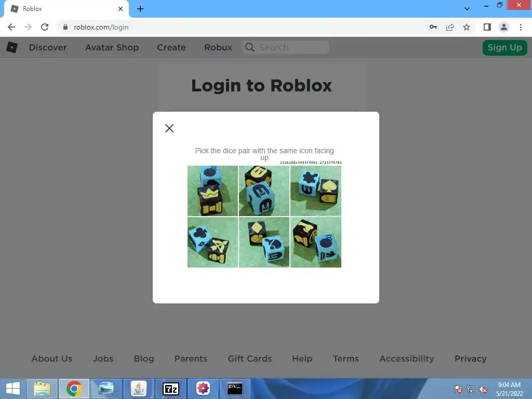Bookmark this page with the star icon
Image resolution: width=532 pixels, height=399 pixels.
click(x=467, y=27)
